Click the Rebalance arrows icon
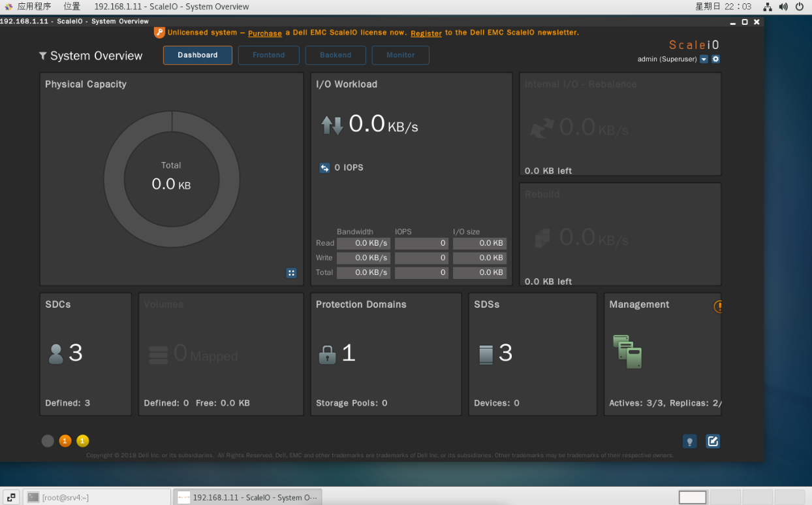The image size is (812, 505). point(542,128)
